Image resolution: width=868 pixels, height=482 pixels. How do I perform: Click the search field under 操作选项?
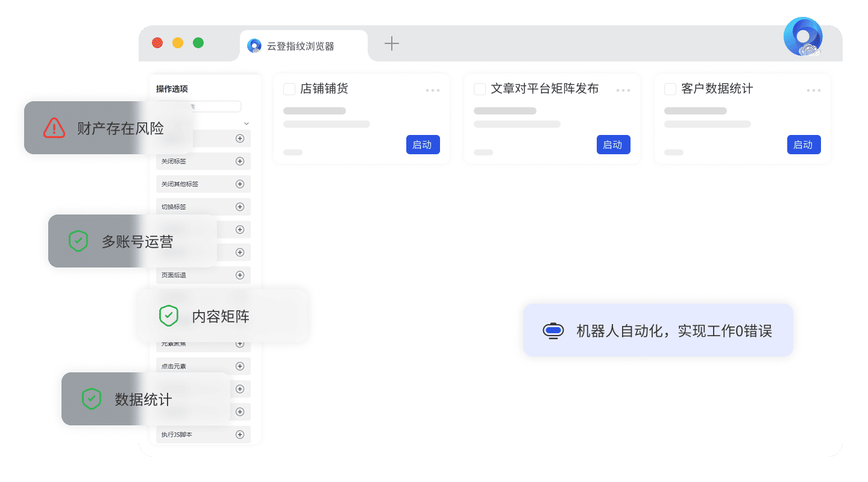pos(217,107)
